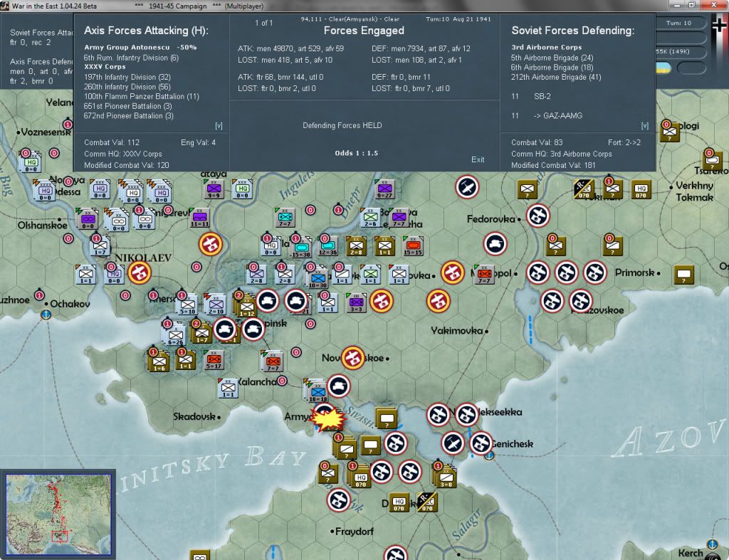This screenshot has width=729, height=560.
Task: Select the red 7=7 counter at Melitopol
Action: [484, 275]
